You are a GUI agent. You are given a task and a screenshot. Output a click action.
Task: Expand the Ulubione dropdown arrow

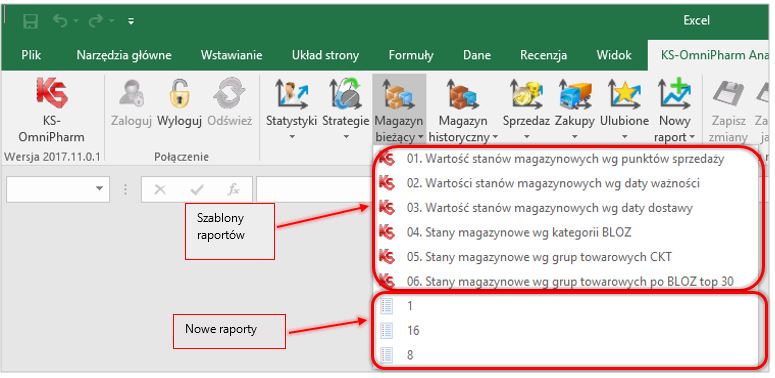624,136
